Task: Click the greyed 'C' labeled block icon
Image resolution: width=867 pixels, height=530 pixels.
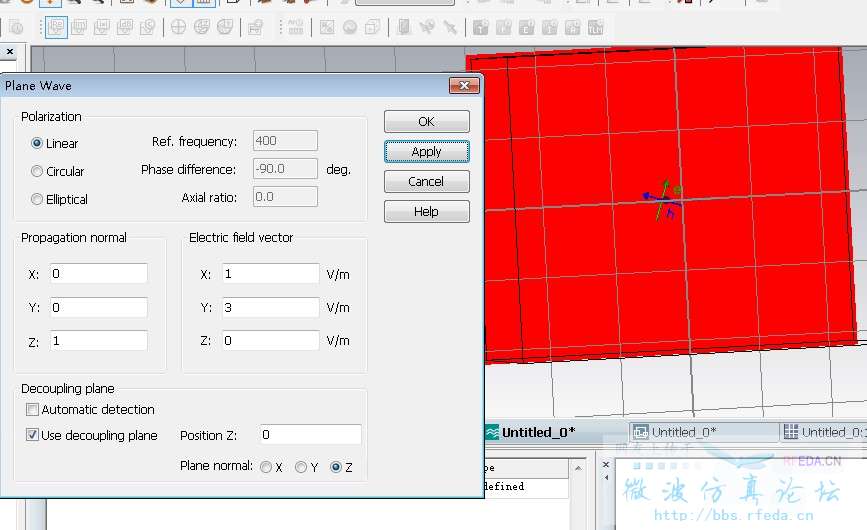Action: coord(526,27)
